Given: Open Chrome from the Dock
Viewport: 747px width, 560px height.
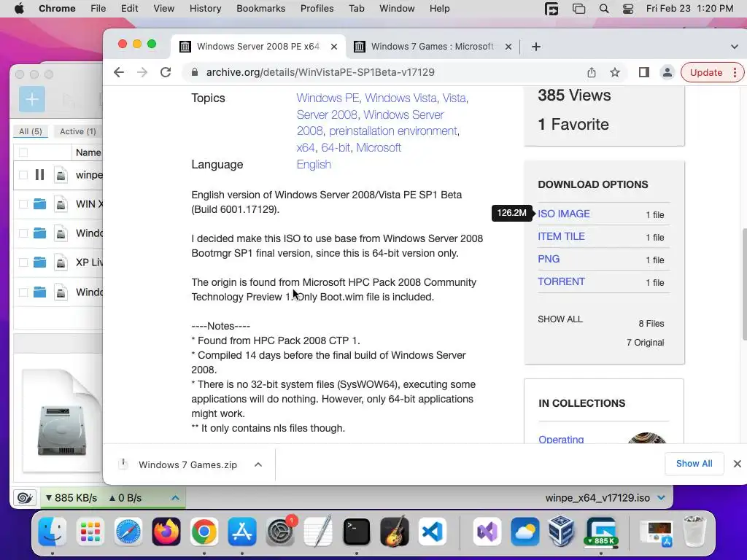Looking at the screenshot, I should click(204, 532).
